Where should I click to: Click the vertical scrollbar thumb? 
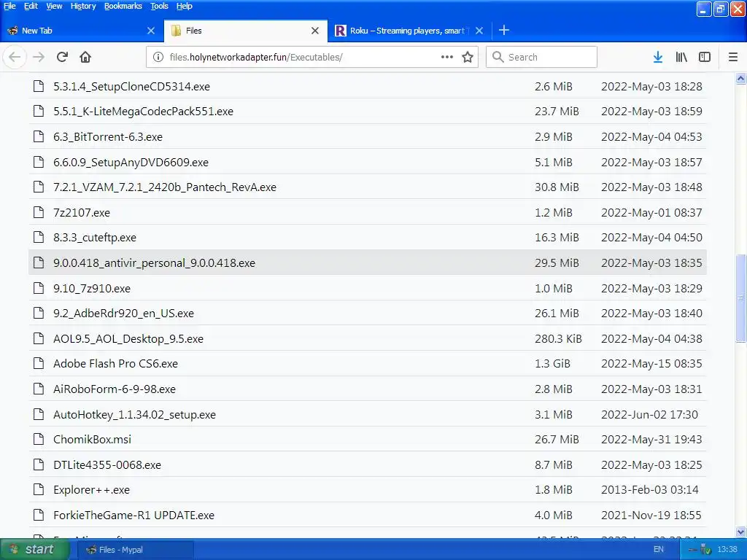[x=740, y=298]
